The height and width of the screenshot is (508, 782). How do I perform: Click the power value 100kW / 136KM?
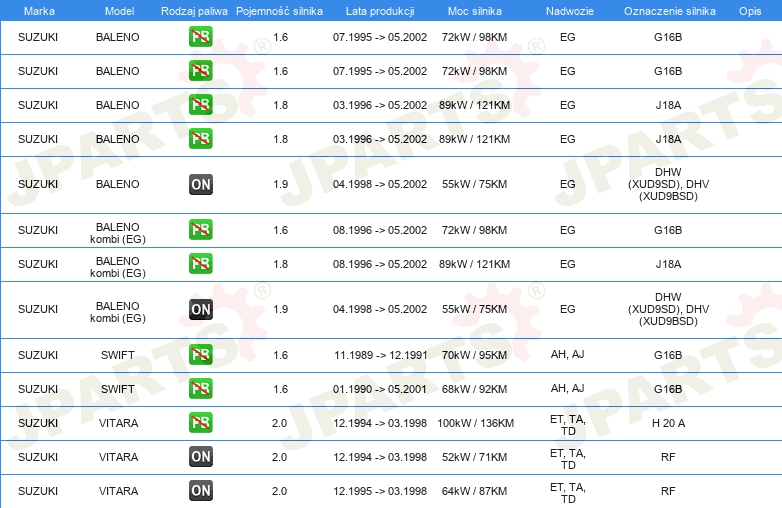pyautogui.click(x=475, y=423)
